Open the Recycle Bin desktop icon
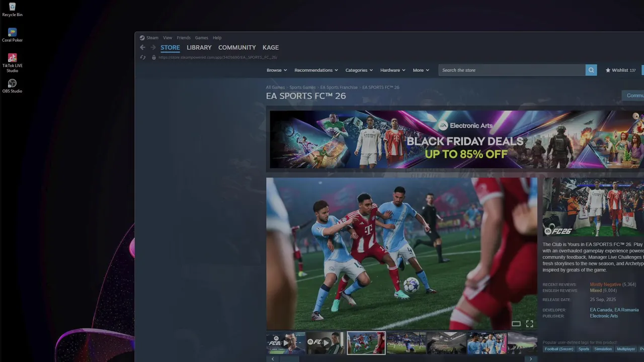This screenshot has height=362, width=644. click(x=12, y=10)
